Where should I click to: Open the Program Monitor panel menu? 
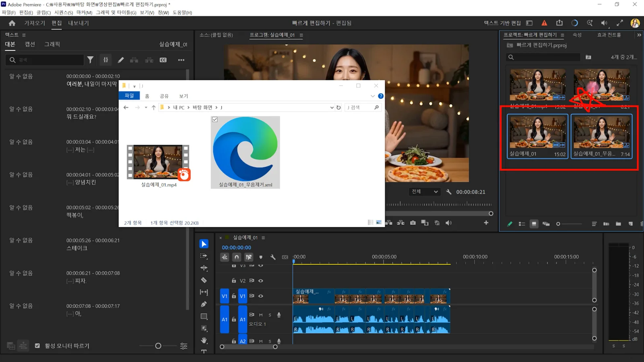(x=301, y=35)
